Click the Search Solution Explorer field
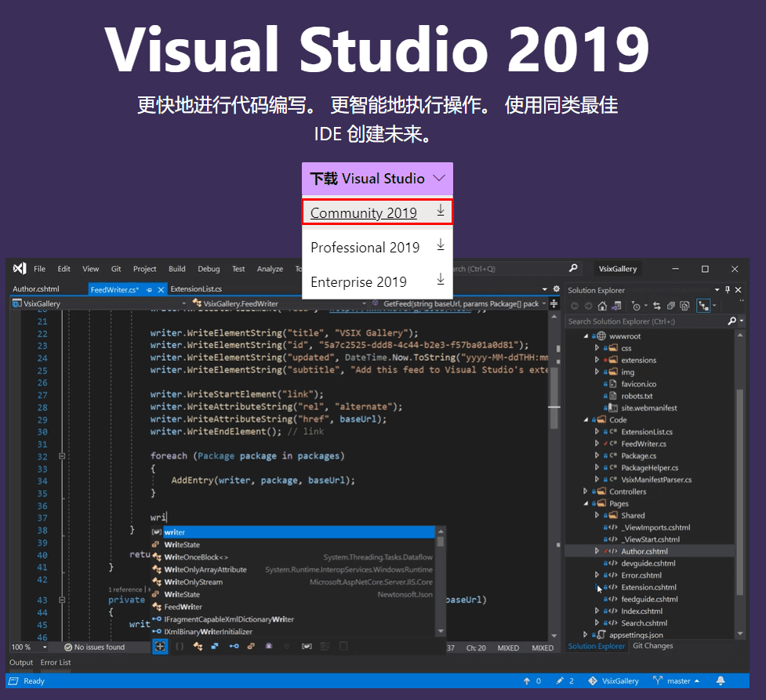 (x=646, y=321)
